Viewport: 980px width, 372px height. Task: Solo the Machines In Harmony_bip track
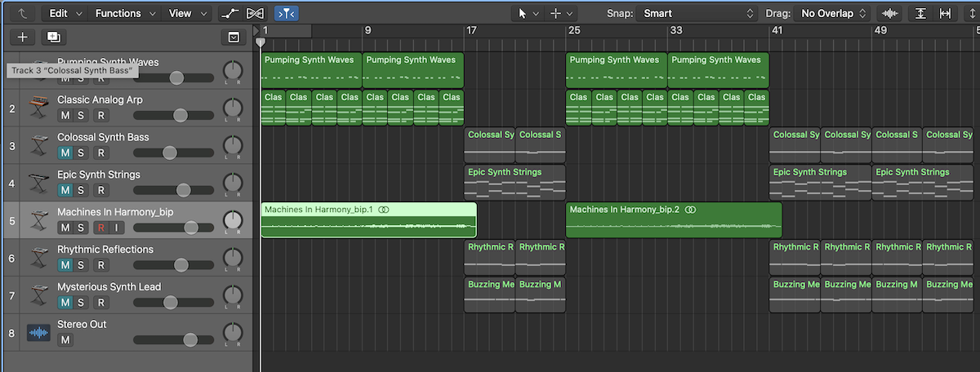coord(81,228)
